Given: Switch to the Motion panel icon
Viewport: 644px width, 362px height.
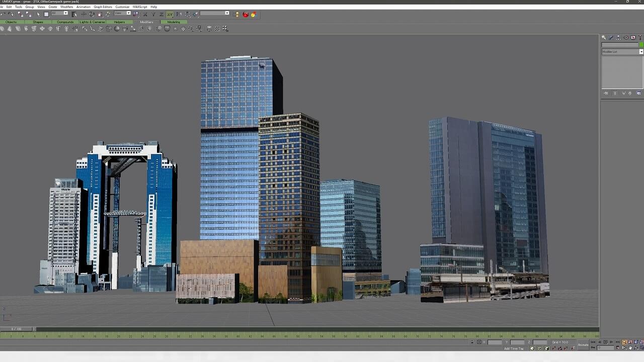Looking at the screenshot, I should [x=626, y=38].
